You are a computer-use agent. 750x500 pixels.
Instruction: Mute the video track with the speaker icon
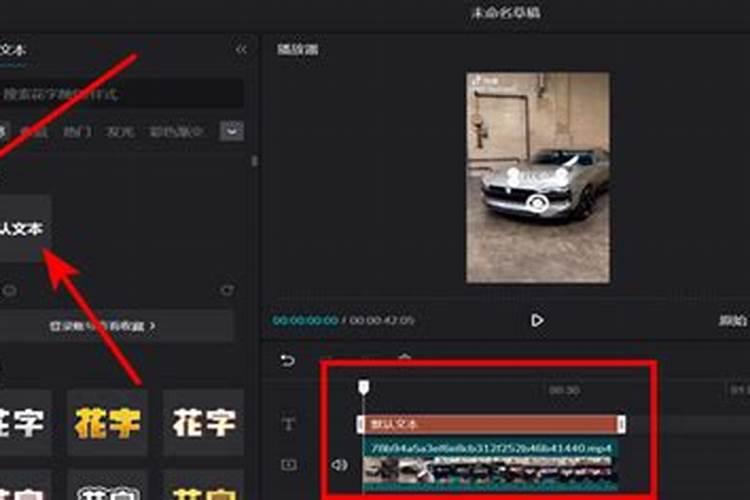[x=339, y=464]
